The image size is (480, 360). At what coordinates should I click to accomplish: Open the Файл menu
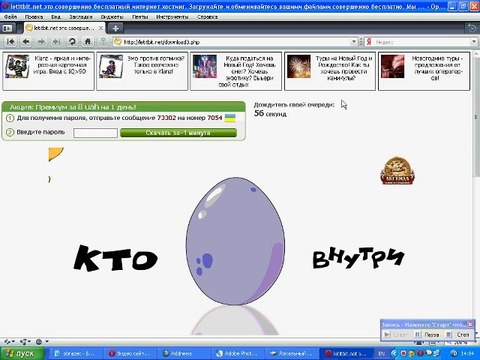[x=10, y=16]
